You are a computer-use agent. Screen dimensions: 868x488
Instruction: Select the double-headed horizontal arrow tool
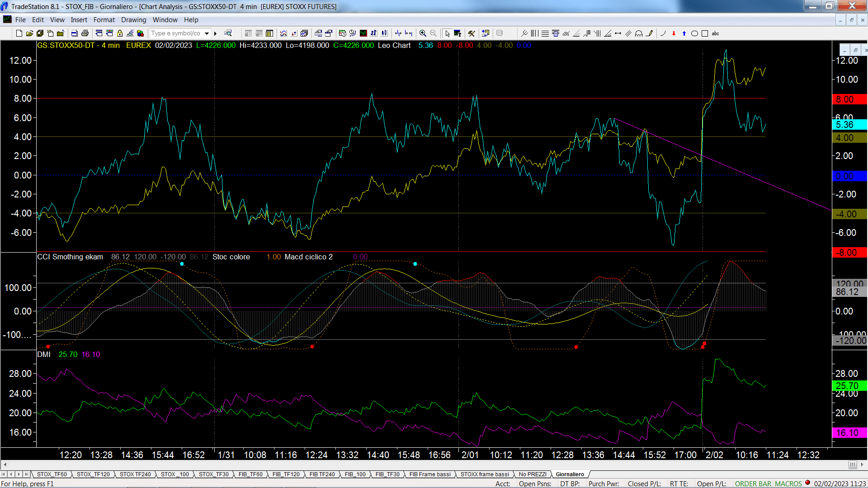(x=618, y=33)
